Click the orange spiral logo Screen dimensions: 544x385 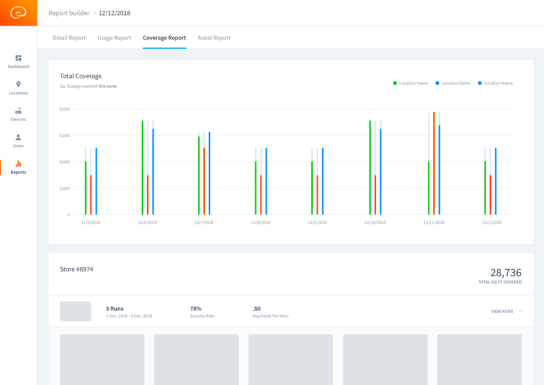click(x=18, y=13)
